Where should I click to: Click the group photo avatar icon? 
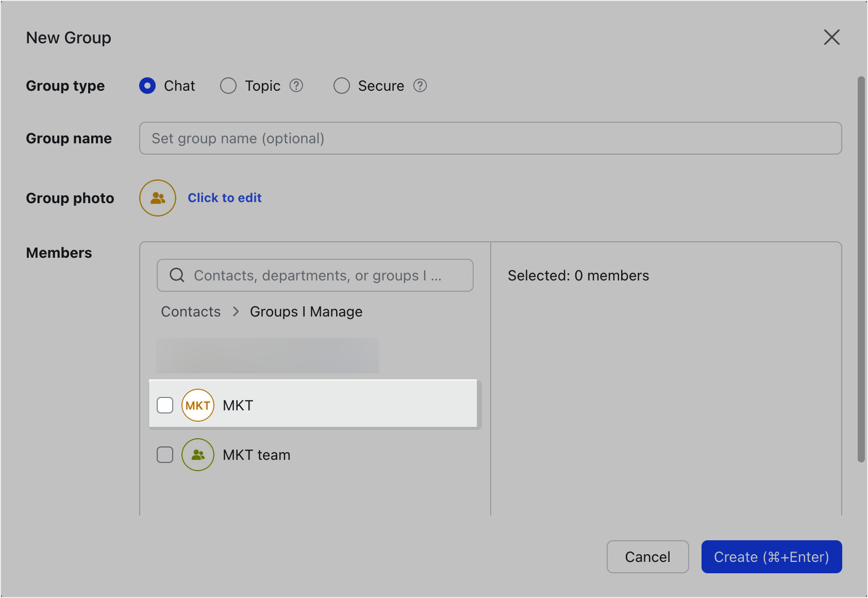157,197
